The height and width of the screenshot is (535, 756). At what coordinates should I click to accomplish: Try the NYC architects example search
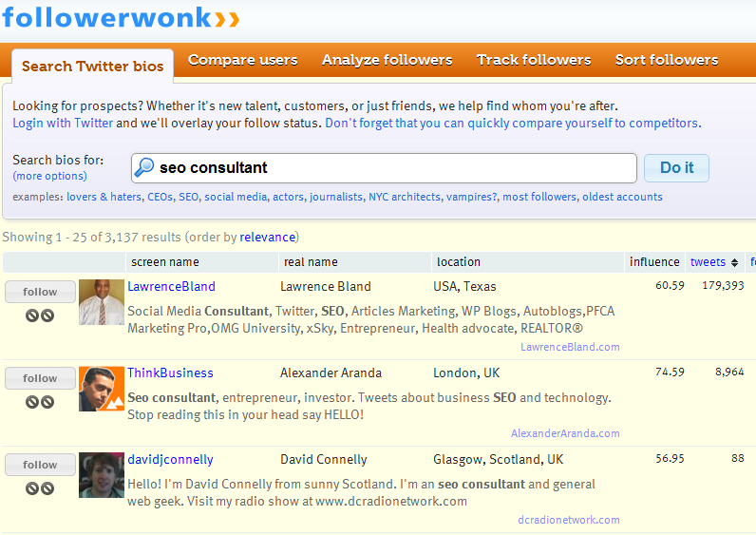pyautogui.click(x=405, y=197)
